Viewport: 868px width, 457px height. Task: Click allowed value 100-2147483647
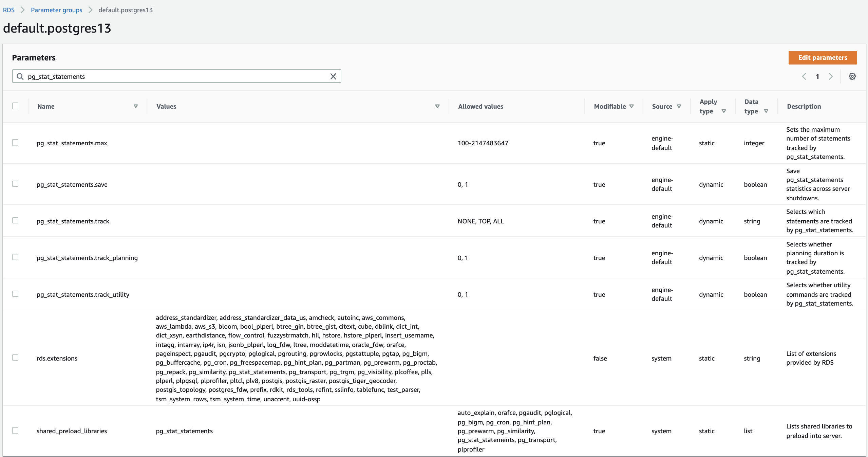tap(483, 143)
